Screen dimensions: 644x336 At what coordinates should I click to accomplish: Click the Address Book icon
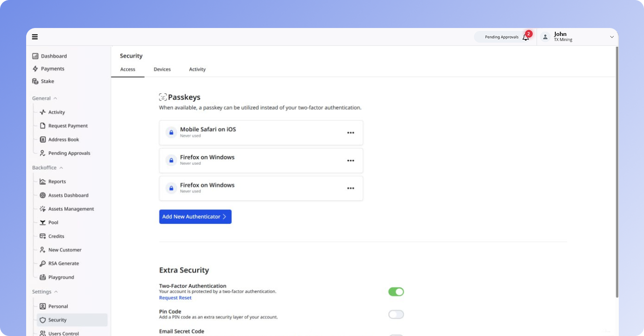pyautogui.click(x=43, y=140)
